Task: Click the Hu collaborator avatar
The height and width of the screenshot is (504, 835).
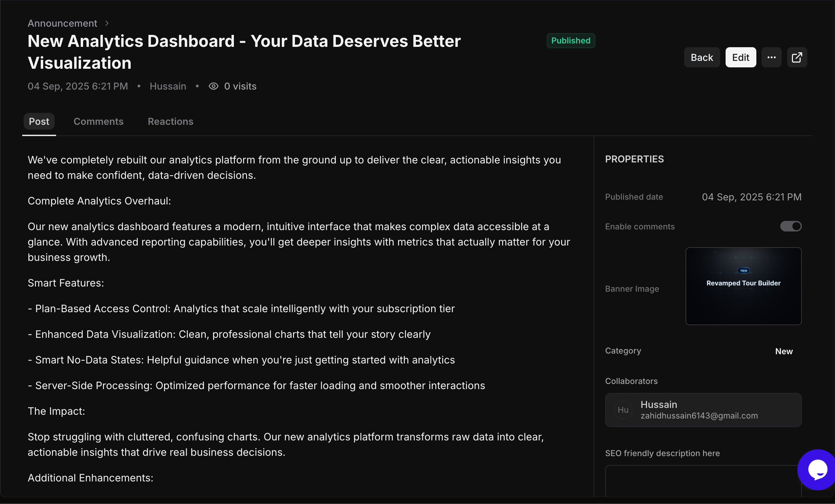Action: (623, 410)
